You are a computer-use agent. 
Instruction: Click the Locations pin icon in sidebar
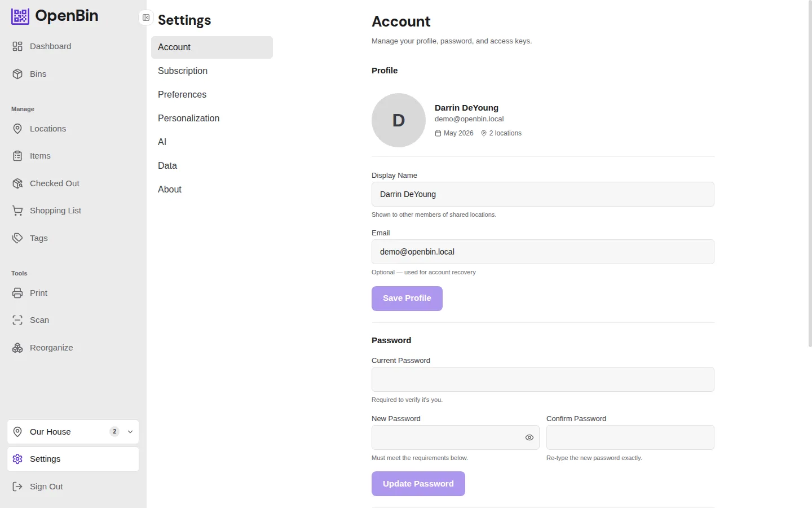pyautogui.click(x=17, y=129)
